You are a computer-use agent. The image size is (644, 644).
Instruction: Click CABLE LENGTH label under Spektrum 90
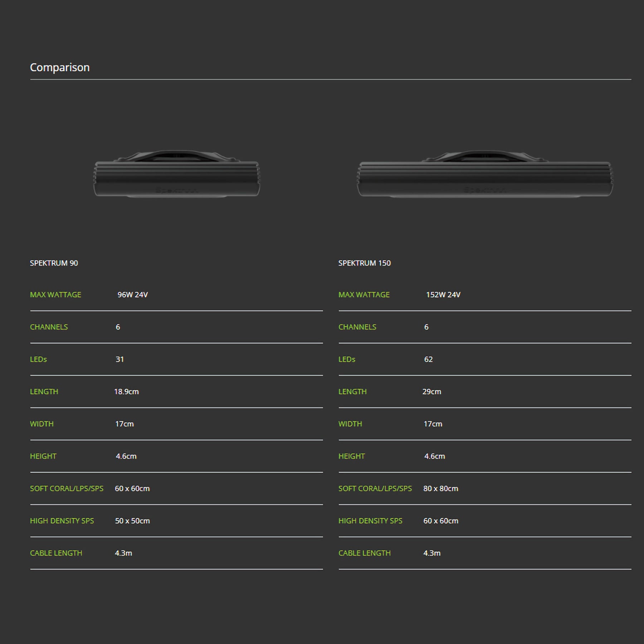click(x=56, y=553)
